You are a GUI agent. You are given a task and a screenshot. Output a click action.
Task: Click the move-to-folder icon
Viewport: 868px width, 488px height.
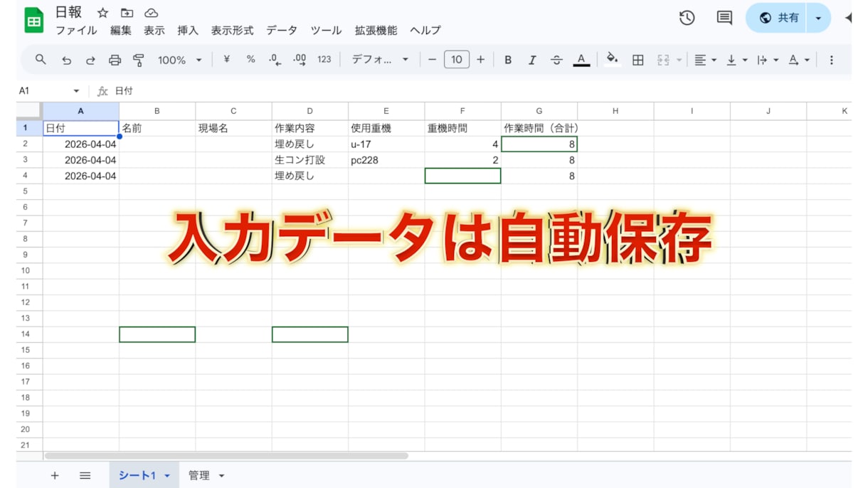(x=127, y=13)
